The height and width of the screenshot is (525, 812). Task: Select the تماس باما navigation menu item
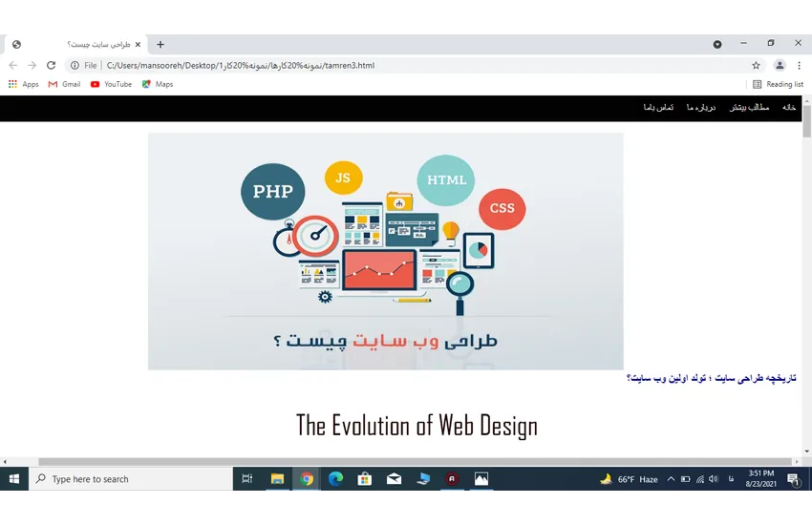point(658,108)
